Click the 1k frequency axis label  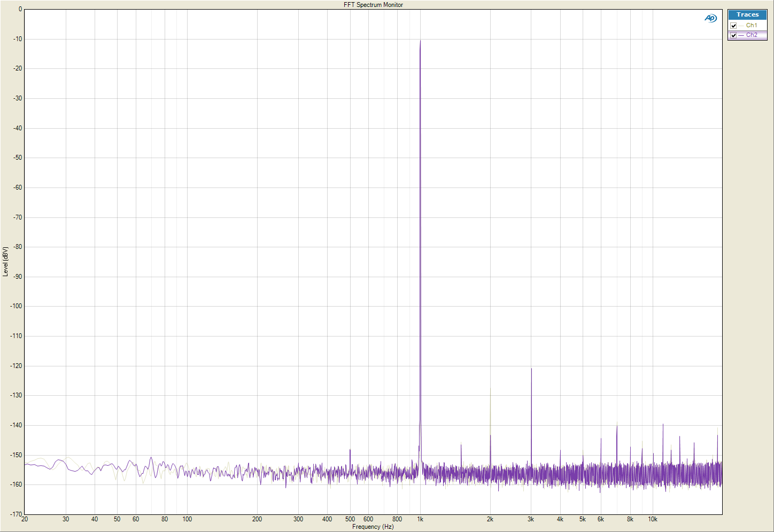coord(420,519)
